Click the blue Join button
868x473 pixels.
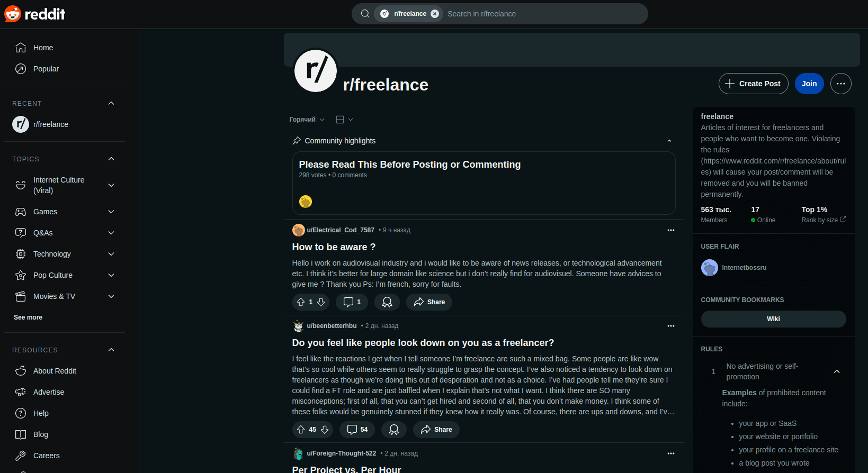pos(809,84)
